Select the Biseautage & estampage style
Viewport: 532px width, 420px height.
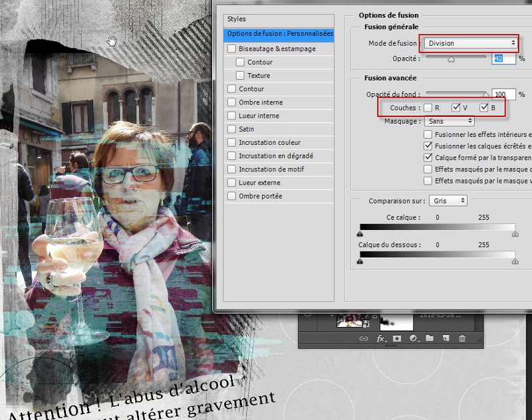pyautogui.click(x=277, y=49)
